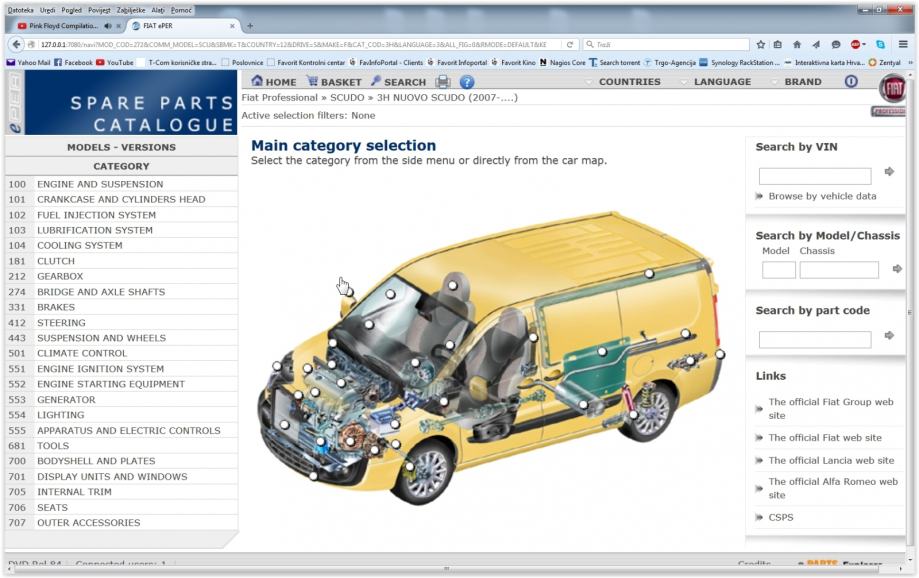Click the info circle icon next to BRAND

coord(851,81)
